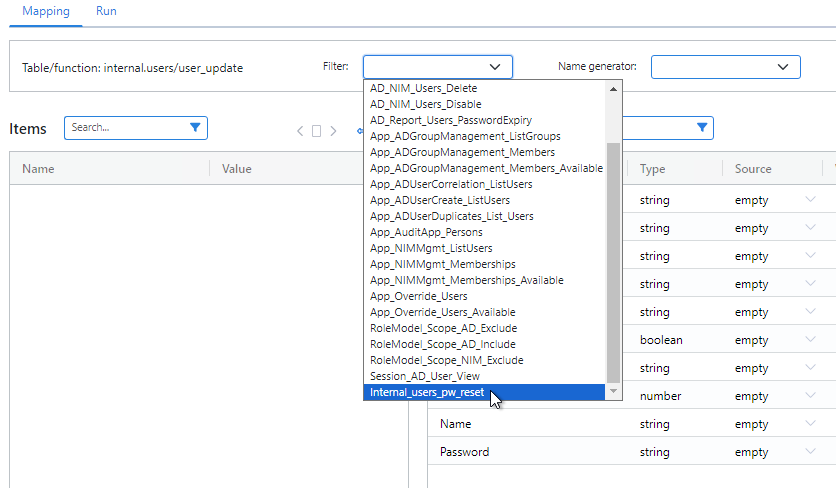Expand Source dropdown for the number row
The height and width of the screenshot is (488, 836).
point(810,396)
